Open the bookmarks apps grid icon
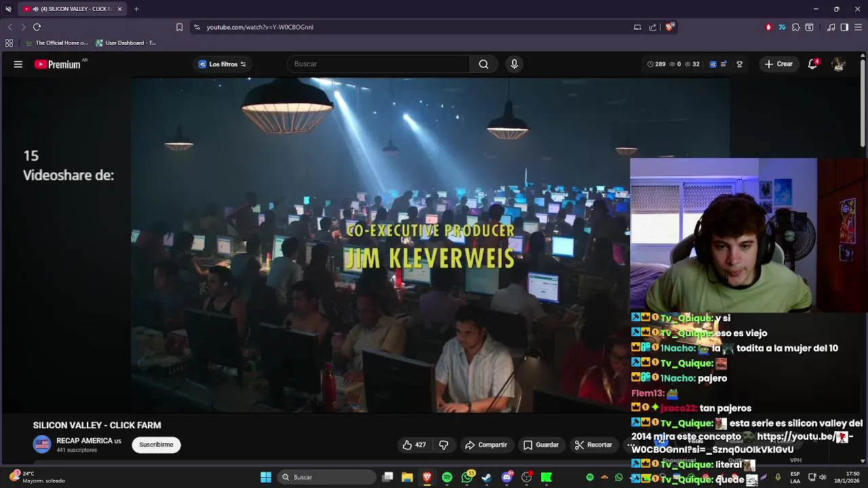 pos(9,43)
